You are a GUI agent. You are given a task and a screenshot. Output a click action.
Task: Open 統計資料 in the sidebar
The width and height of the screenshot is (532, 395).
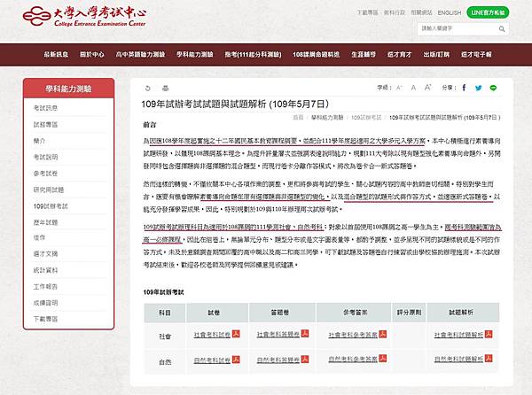coord(45,270)
